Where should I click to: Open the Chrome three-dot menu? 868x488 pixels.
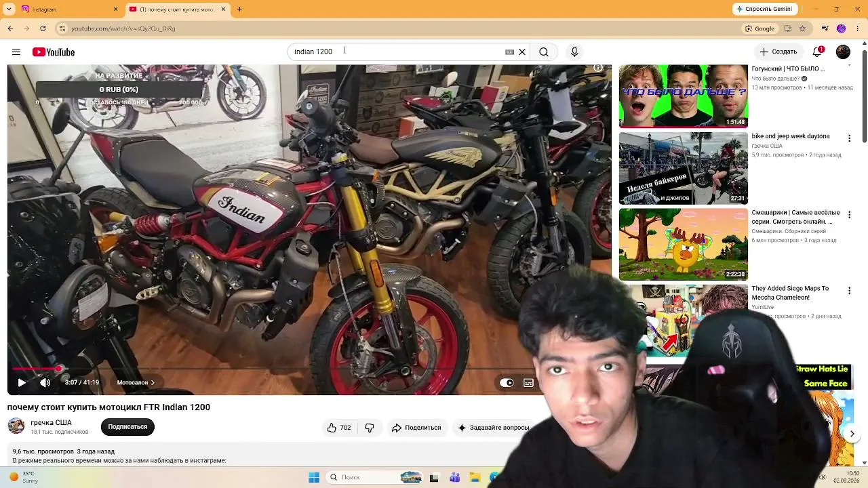858,28
